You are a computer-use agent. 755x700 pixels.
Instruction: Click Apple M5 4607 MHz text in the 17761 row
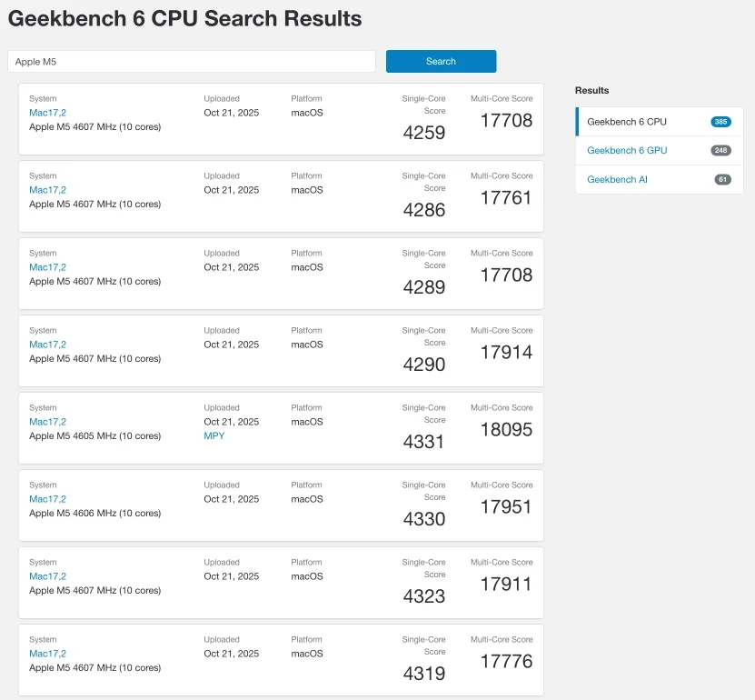[x=94, y=204]
